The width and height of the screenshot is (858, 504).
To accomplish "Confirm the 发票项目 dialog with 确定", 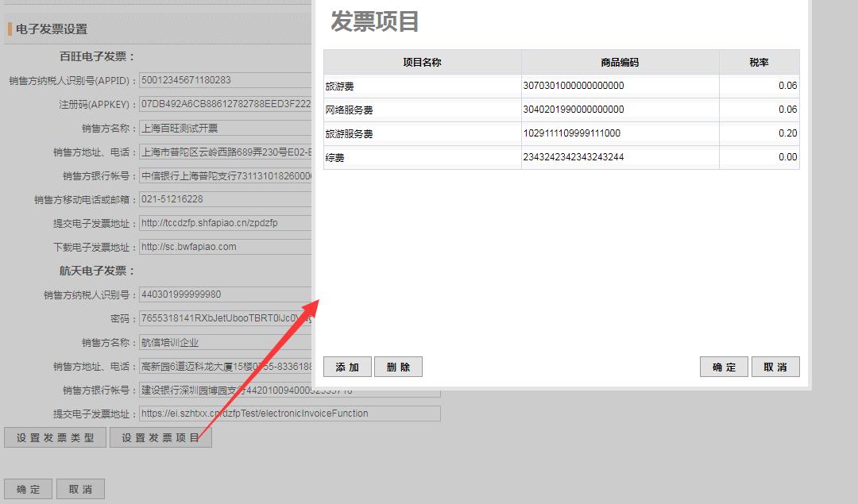I will (x=724, y=367).
